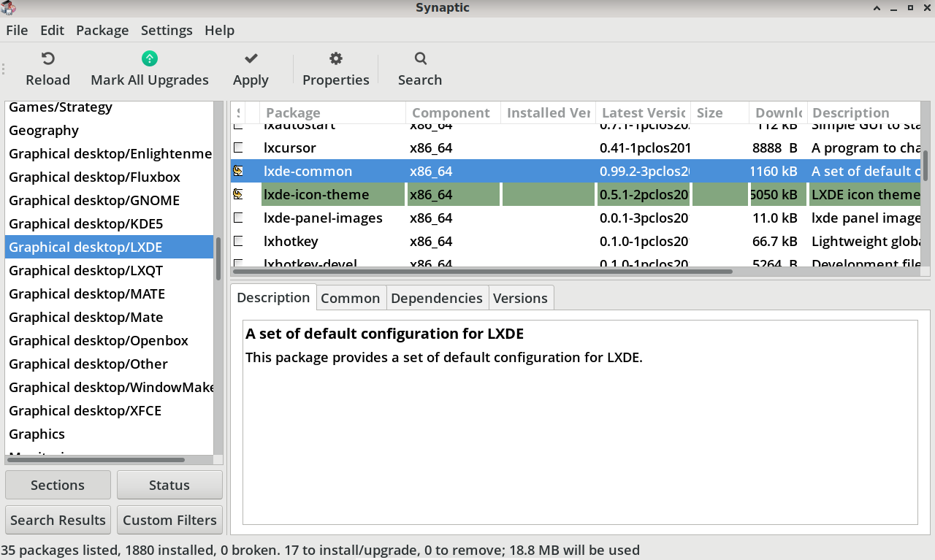Select the lxde-icon-theme package row
Viewport: 935px width, 560px height.
pyautogui.click(x=576, y=194)
